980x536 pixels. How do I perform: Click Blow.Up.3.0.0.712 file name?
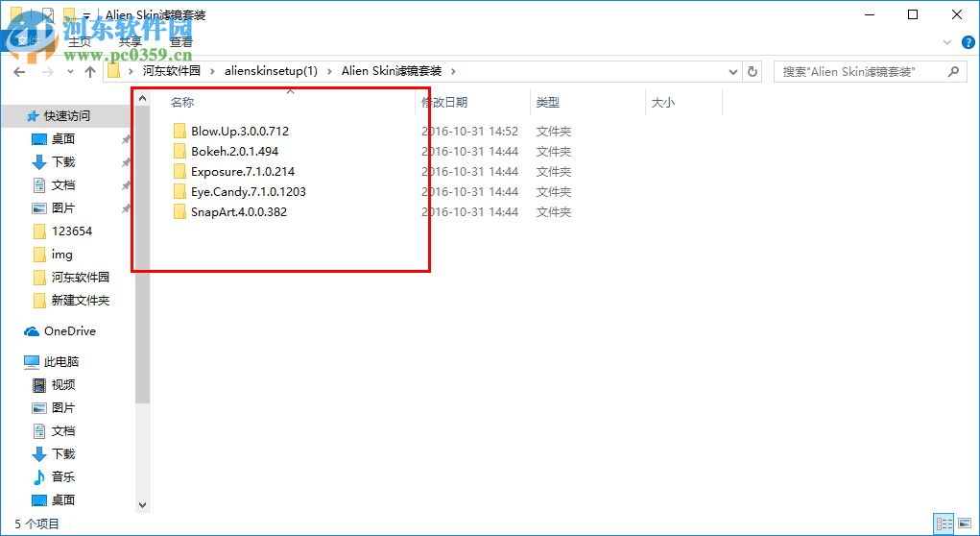[x=240, y=131]
